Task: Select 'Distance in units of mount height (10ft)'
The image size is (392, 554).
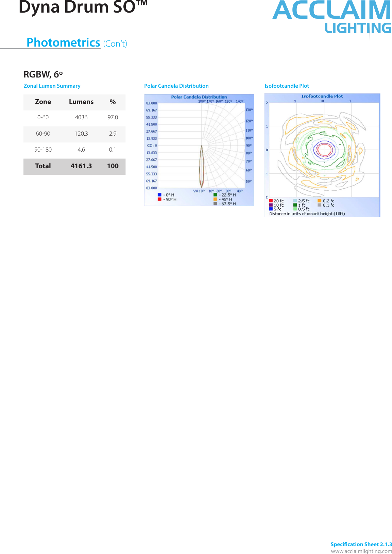Action: [x=307, y=214]
